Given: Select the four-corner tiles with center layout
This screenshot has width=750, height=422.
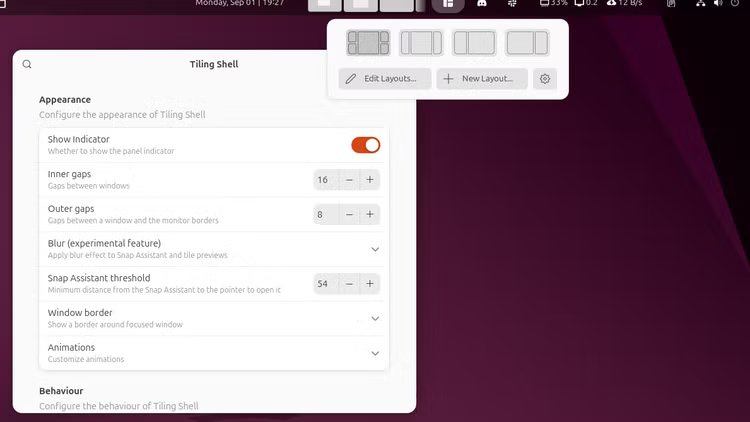Looking at the screenshot, I should (x=368, y=43).
